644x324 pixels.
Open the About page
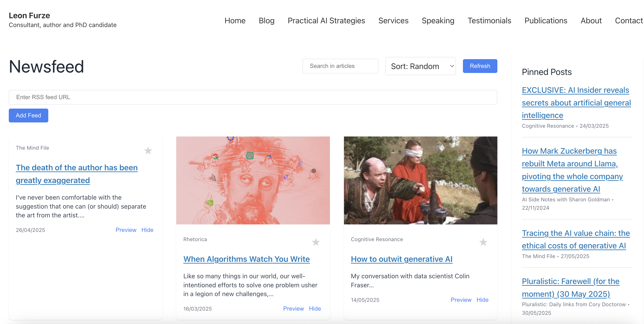pos(591,20)
